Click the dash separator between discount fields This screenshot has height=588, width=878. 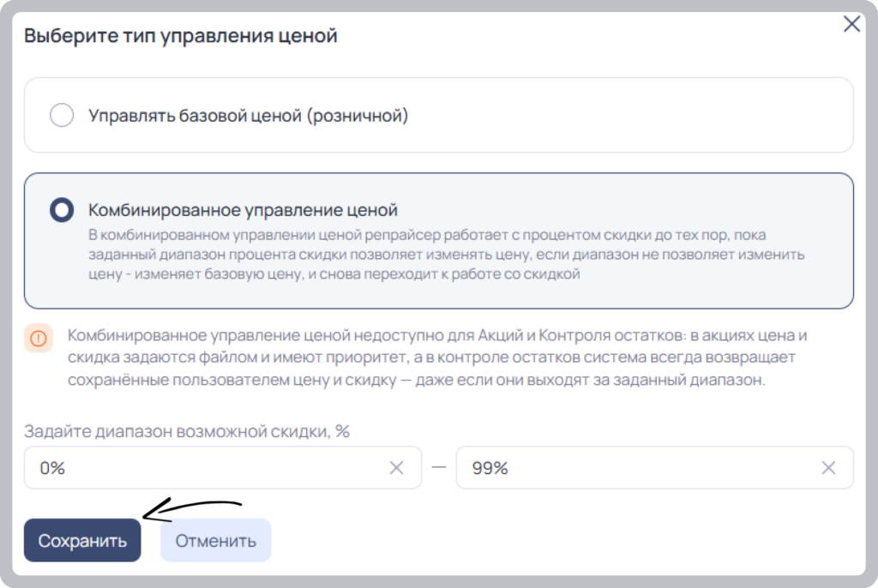(439, 468)
